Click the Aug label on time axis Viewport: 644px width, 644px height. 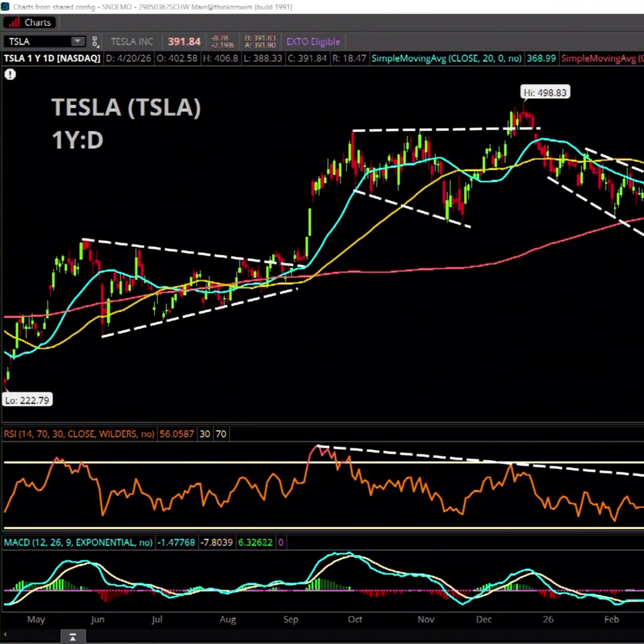(228, 619)
